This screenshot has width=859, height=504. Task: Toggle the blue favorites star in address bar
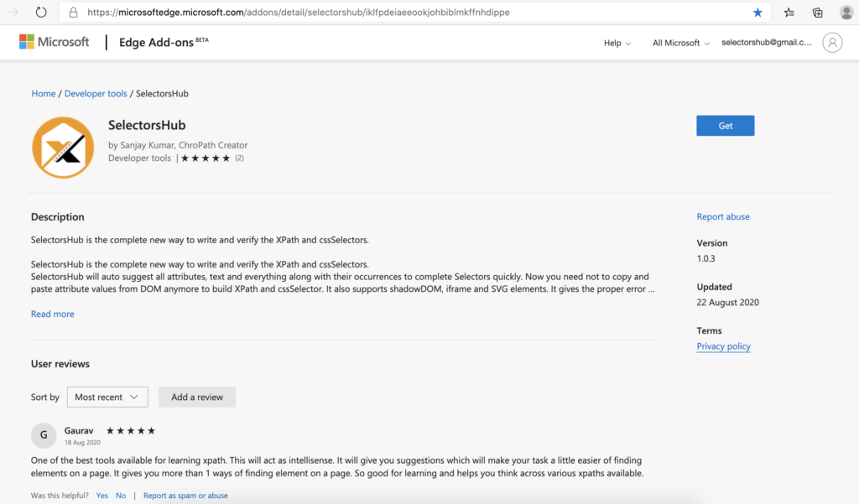point(757,12)
